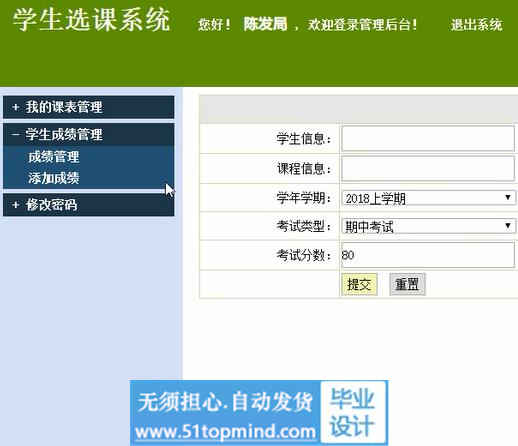This screenshot has width=518, height=446.
Task: Select the 2018上学期 combo box
Action: 428,198
